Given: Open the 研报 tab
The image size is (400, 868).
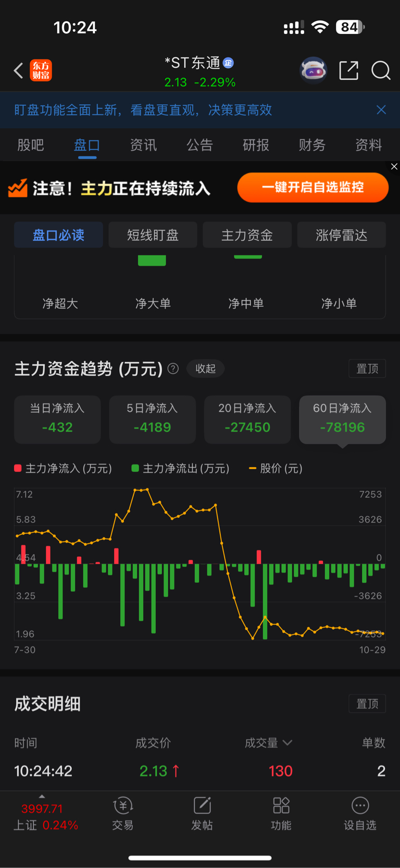Looking at the screenshot, I should click(x=256, y=145).
